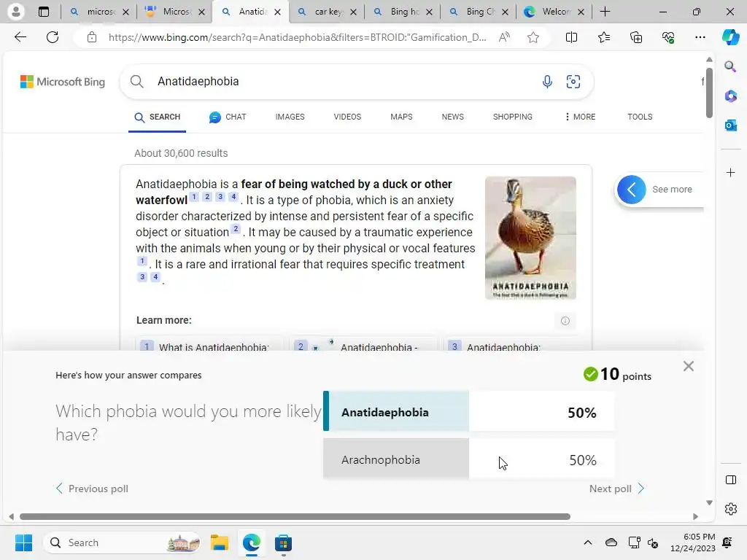Open Collections panel
Viewport: 747px width, 560px height.
[636, 37]
